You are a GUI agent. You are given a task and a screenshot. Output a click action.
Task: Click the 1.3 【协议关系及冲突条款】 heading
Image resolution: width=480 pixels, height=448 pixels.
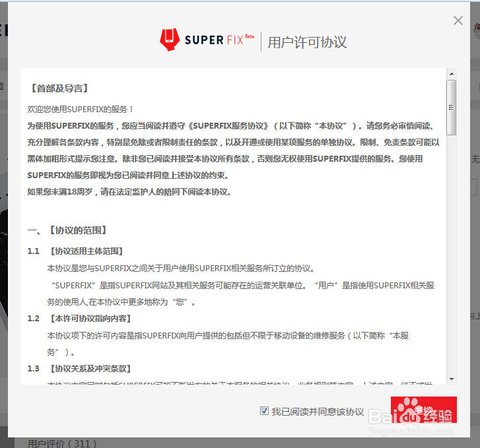coord(79,369)
